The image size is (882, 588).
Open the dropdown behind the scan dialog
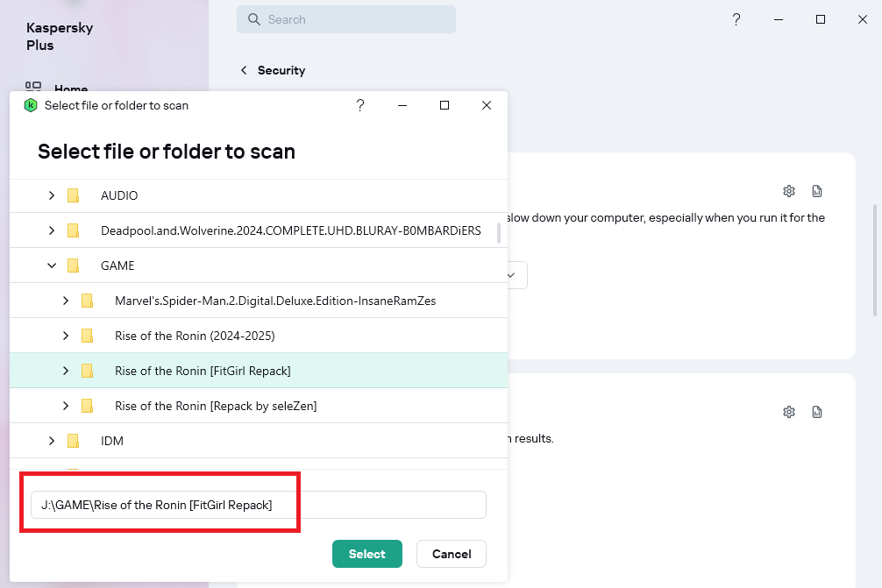point(517,275)
